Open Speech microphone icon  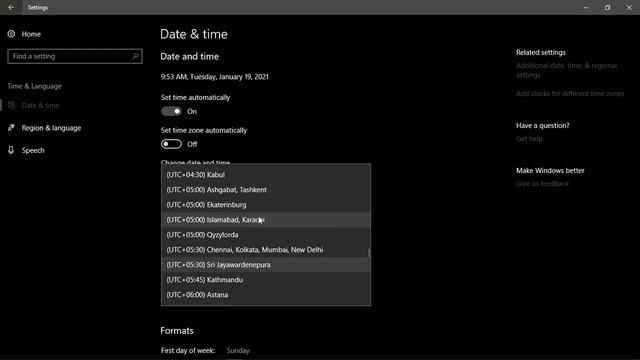pyautogui.click(x=11, y=150)
